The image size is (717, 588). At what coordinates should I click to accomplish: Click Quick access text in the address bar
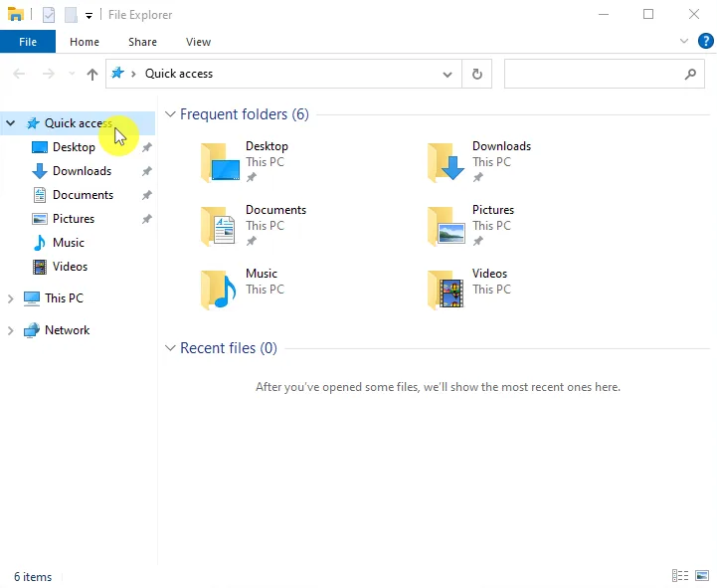point(179,74)
